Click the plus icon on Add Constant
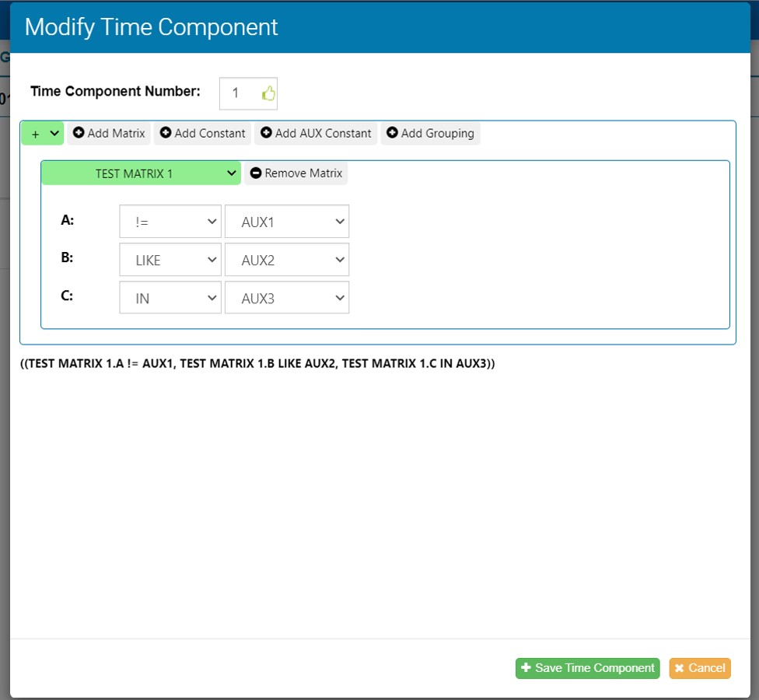This screenshot has width=759, height=700. click(x=166, y=133)
